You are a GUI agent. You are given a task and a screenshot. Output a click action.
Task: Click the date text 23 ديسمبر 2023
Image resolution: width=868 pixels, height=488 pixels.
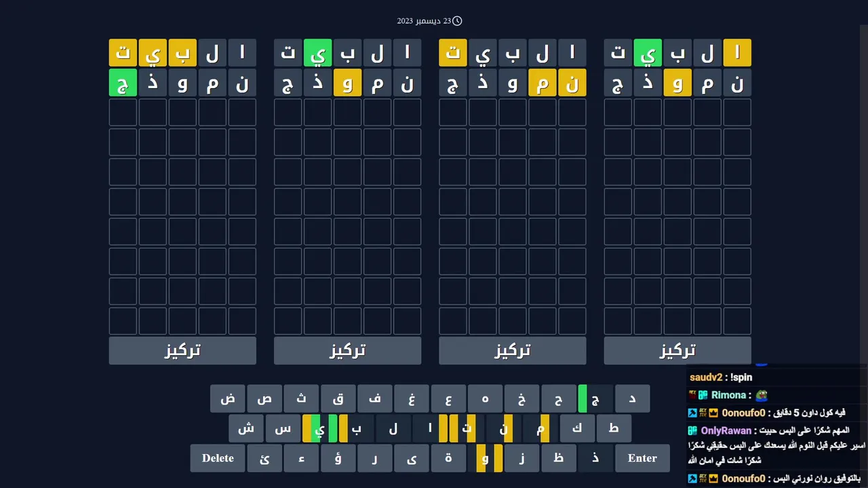click(424, 21)
